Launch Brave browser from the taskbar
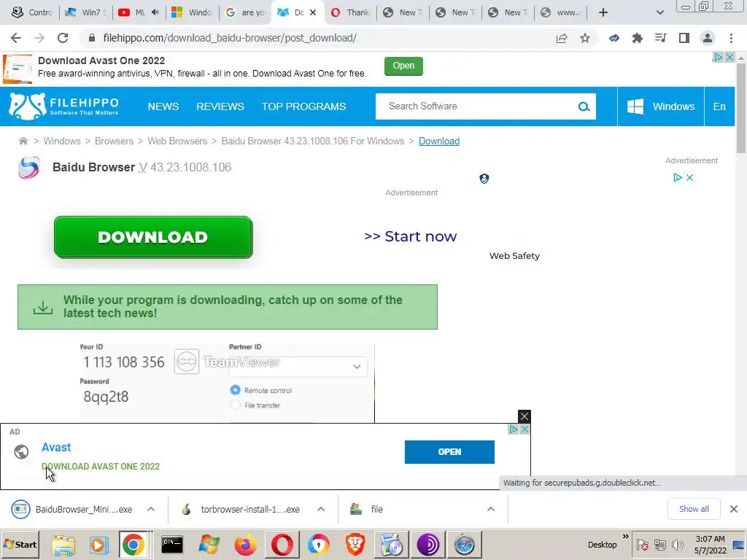The height and width of the screenshot is (560, 747). 355,544
